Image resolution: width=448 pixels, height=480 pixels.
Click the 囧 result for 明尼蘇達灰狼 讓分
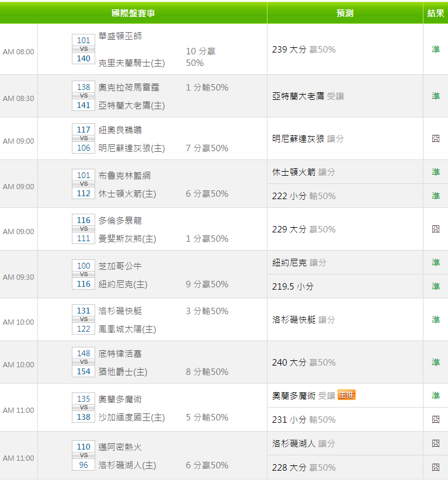click(x=436, y=138)
